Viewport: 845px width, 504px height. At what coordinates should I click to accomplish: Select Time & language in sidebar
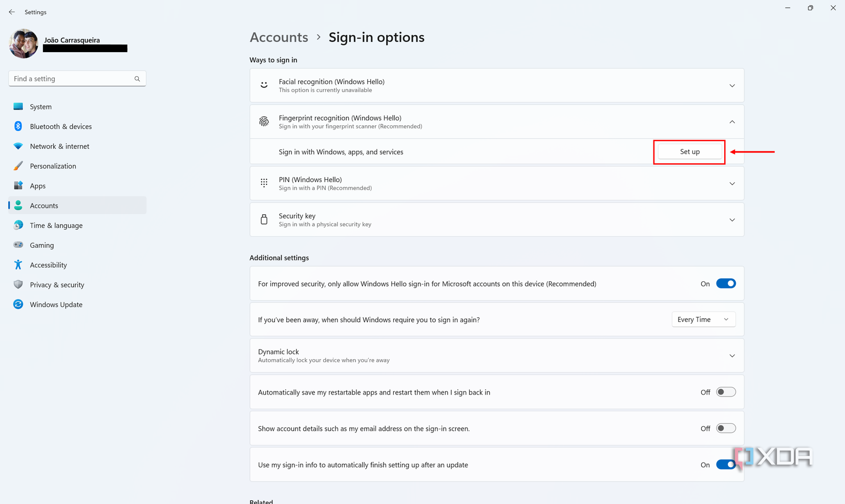(x=56, y=225)
